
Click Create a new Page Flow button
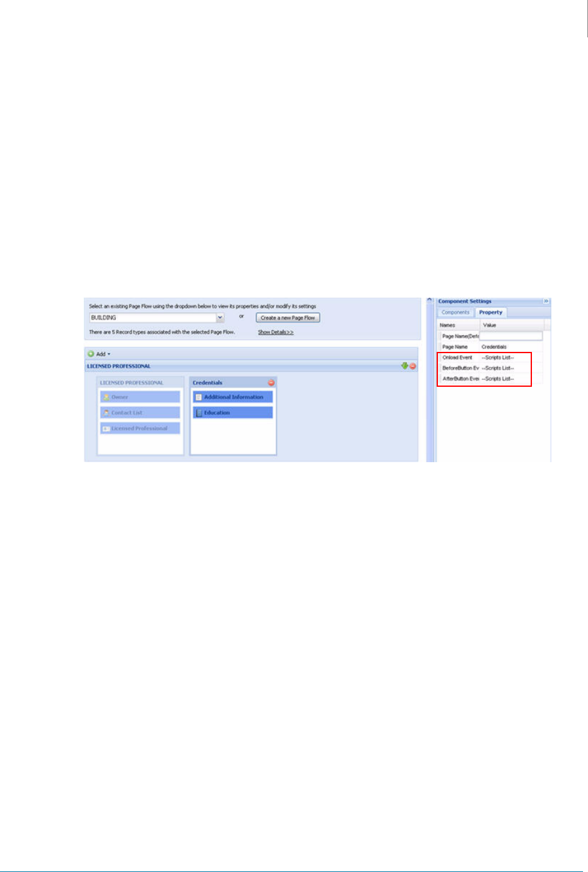click(288, 318)
